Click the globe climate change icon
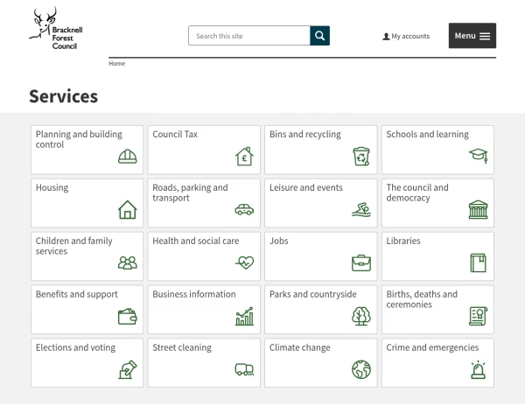The height and width of the screenshot is (420, 525). click(x=361, y=369)
